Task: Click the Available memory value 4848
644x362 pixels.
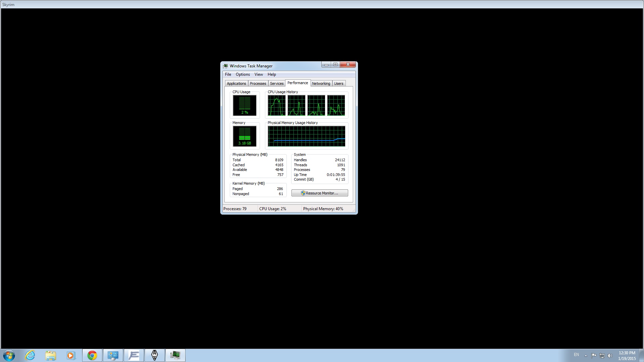Action: coord(279,170)
